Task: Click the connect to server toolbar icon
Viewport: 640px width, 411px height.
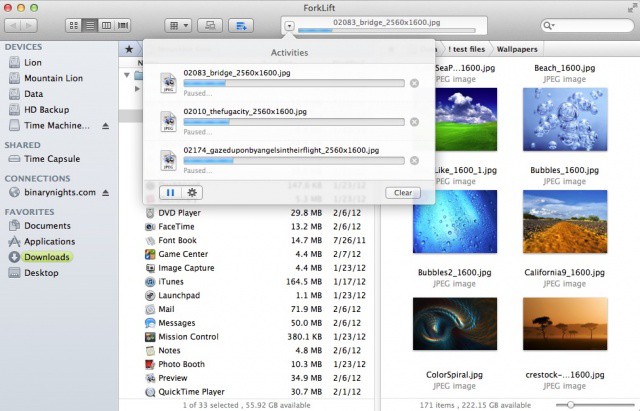Action: [210, 25]
